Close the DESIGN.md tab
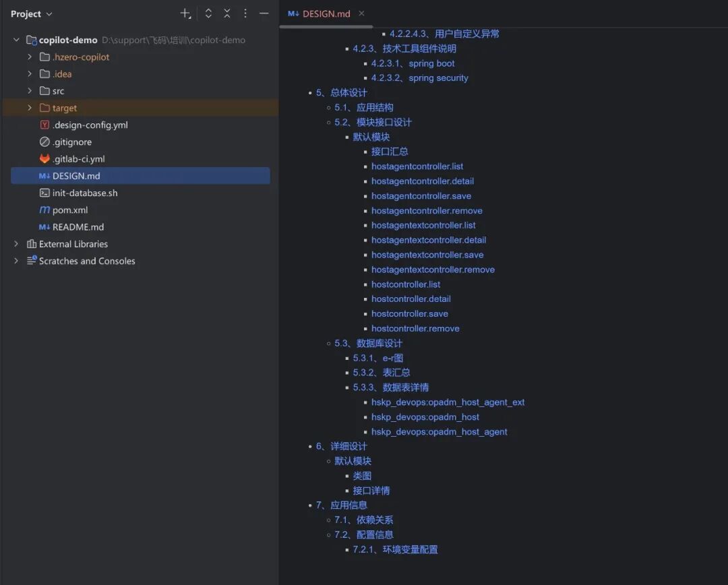Image resolution: width=728 pixels, height=585 pixels. point(361,13)
